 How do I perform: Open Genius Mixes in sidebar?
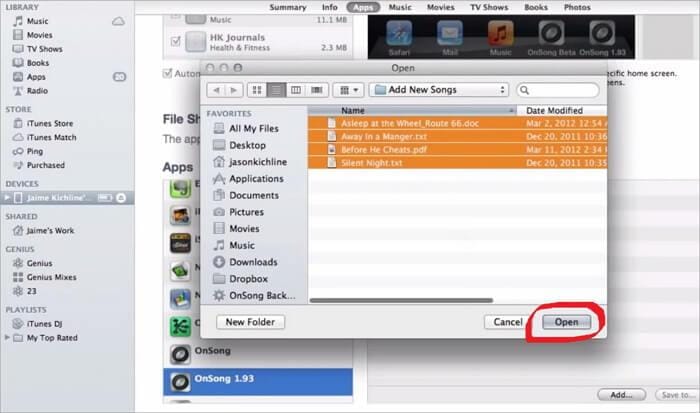point(51,277)
